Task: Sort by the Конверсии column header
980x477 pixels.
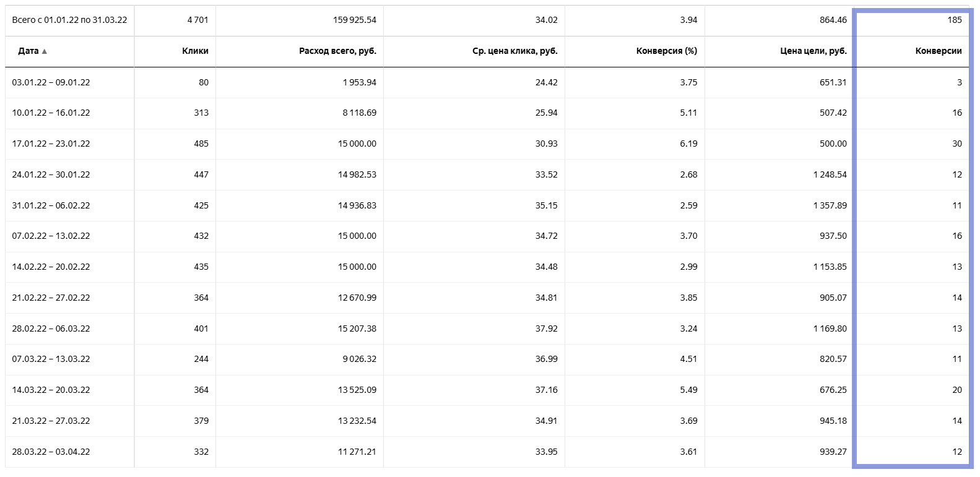Action: (x=938, y=51)
